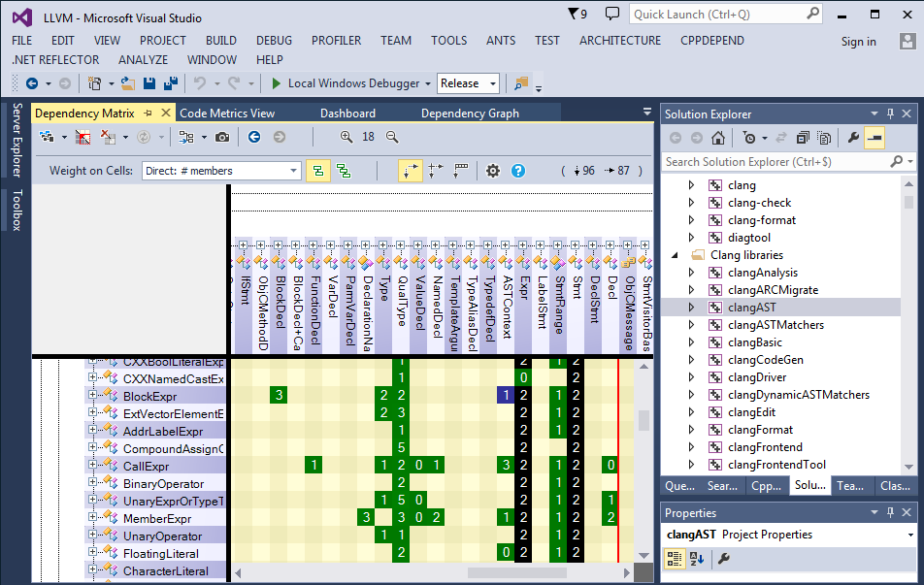Open Dependency Matrix help question mark
This screenshot has height=585, width=924.
(x=518, y=171)
